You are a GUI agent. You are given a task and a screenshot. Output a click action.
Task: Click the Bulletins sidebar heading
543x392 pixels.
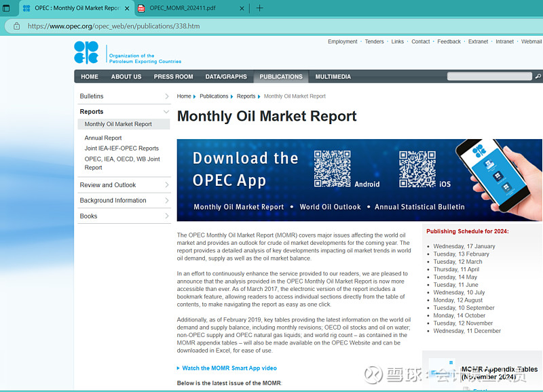92,96
